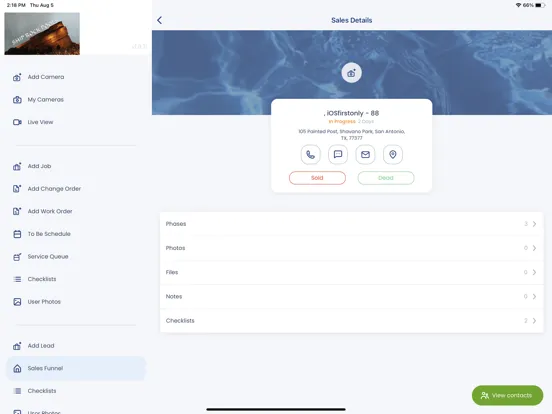Click the Add Job sidebar icon

point(17,166)
